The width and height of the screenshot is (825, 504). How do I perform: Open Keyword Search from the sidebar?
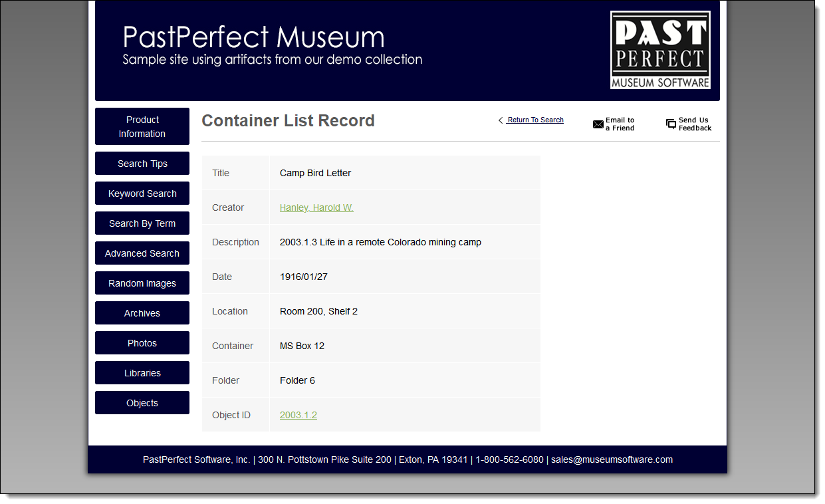(142, 193)
